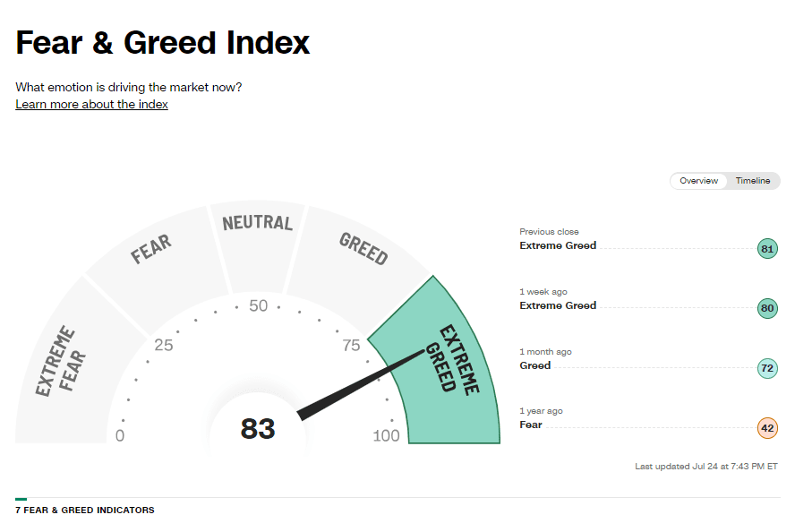This screenshot has height=532, width=812.
Task: Select the 7 Fear & Greed Indicators tab
Action: 84,511
